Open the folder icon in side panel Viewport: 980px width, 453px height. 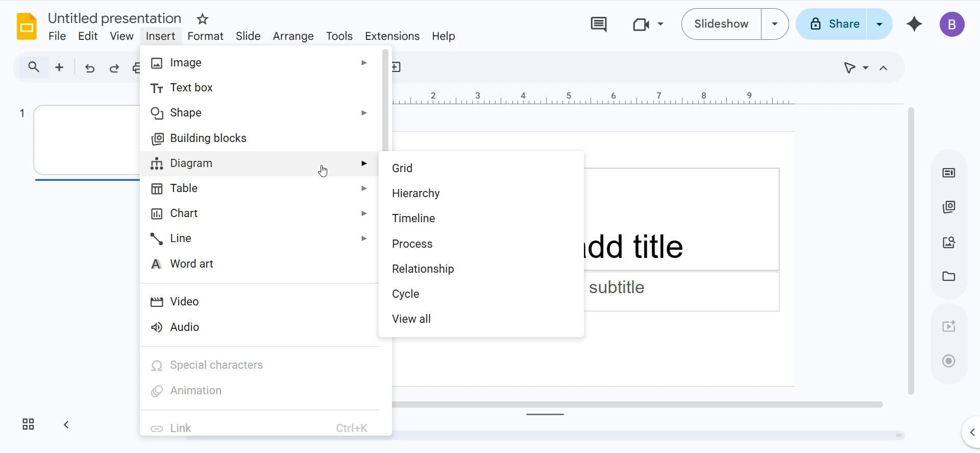[948, 276]
